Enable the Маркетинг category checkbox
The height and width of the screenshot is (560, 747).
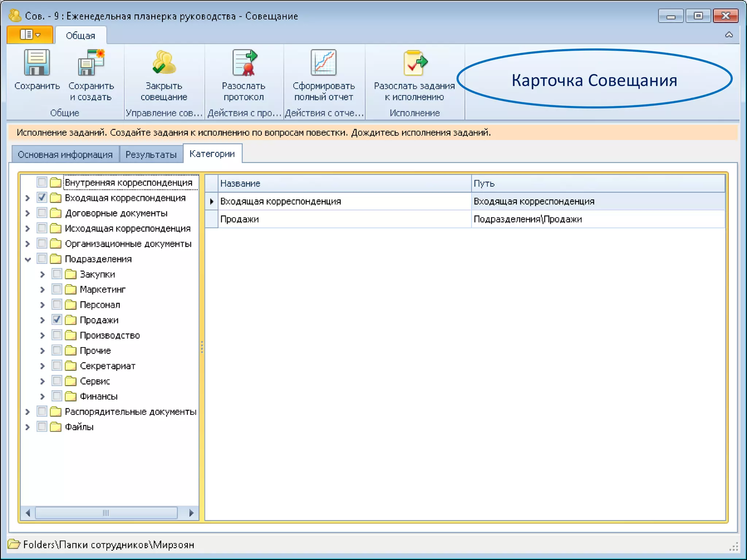[57, 289]
